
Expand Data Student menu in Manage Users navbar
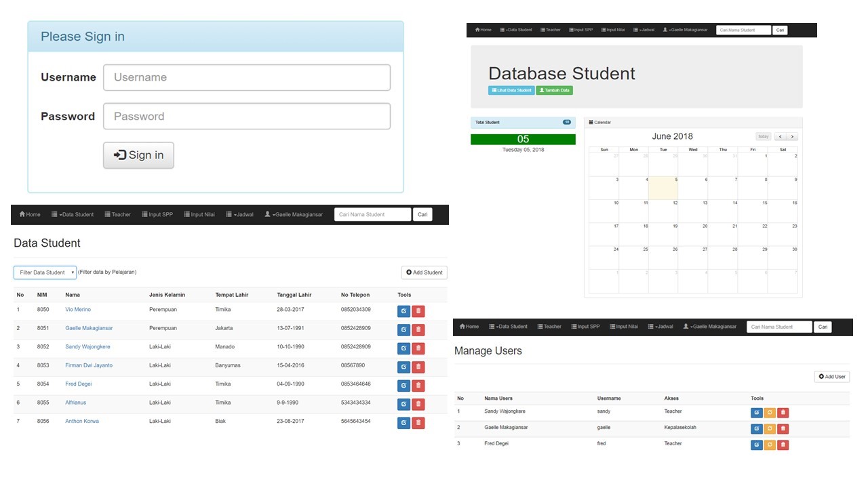[508, 327]
